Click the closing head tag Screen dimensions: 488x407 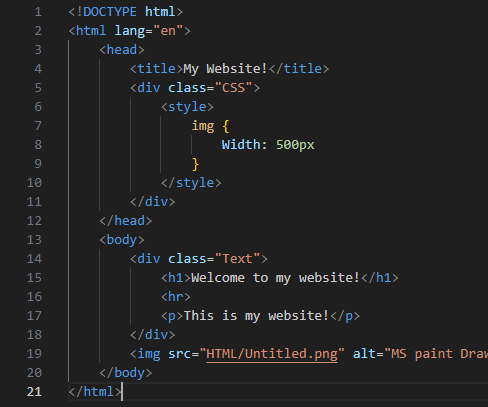(x=126, y=221)
